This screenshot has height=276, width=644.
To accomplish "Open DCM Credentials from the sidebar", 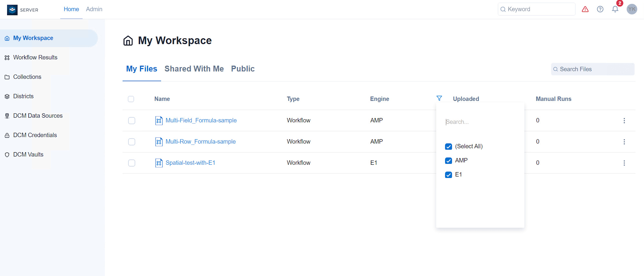I will click(35, 135).
